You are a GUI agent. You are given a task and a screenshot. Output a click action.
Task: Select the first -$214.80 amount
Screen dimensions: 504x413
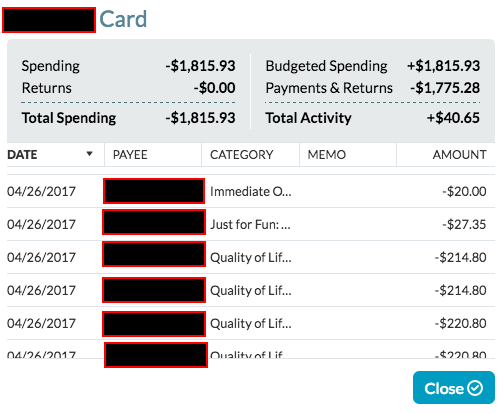tap(460, 257)
